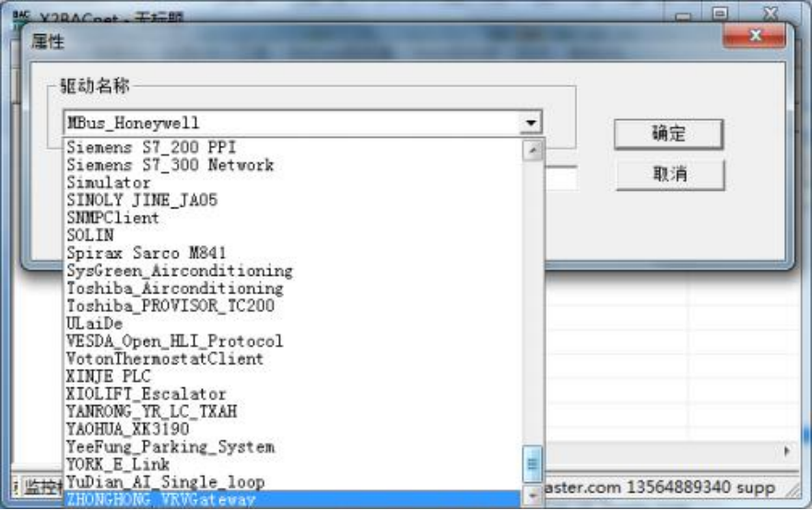Viewport: 812px width, 510px height.
Task: Maximize the X2BACnet main window
Action: (x=720, y=13)
